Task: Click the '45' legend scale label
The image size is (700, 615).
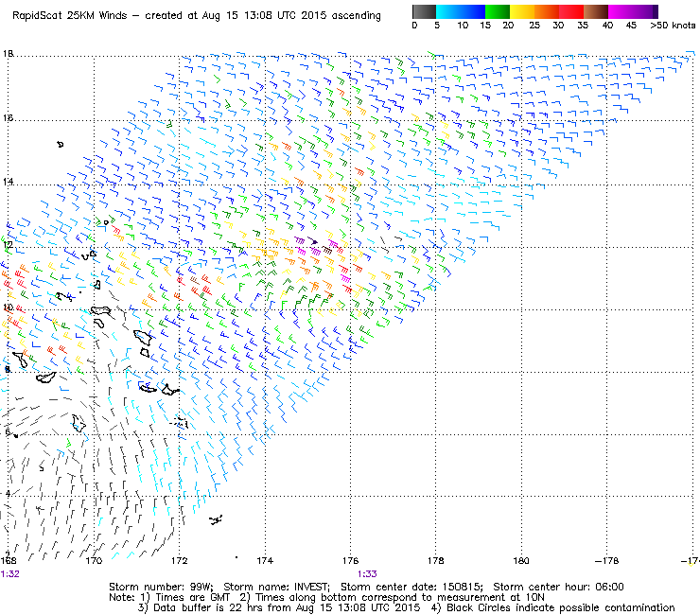Action: click(631, 26)
